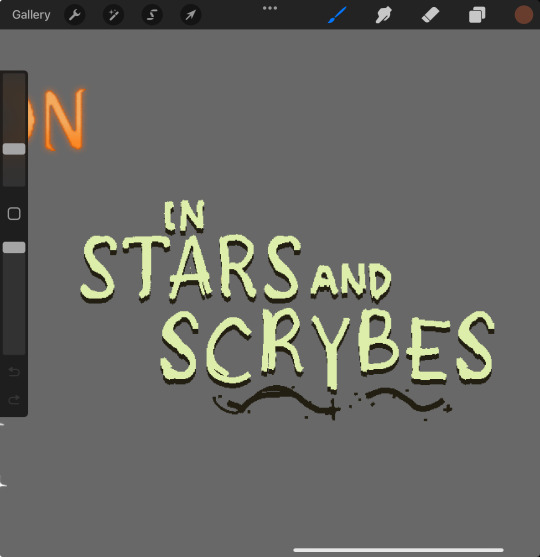Select the Eraser tool
Screen dimensions: 540x557
(x=430, y=15)
